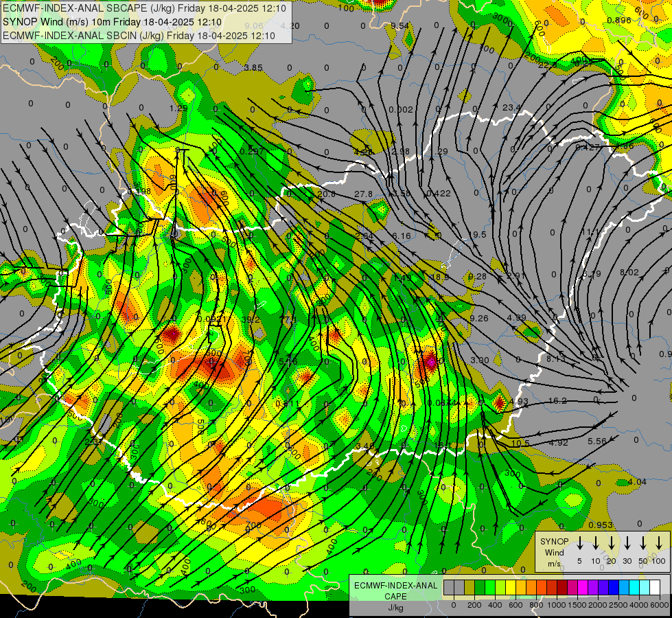Viewport: 672px width, 618px height.
Task: Click the 8.13 value on the map
Action: pyautogui.click(x=556, y=358)
